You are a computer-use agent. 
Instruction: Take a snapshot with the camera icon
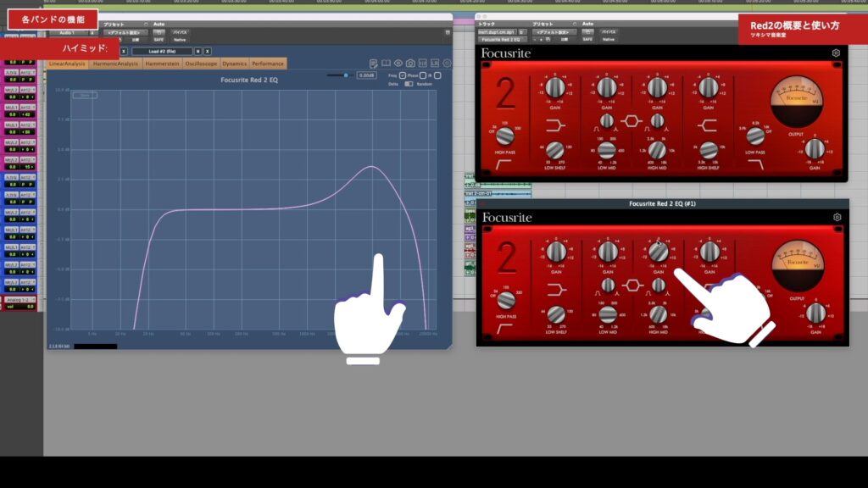410,64
